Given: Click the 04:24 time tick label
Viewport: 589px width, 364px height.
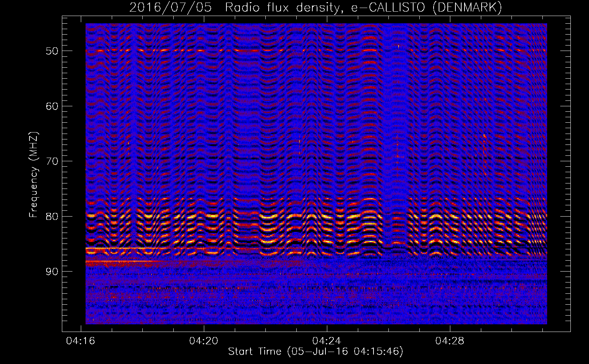Looking at the screenshot, I should point(327,341).
